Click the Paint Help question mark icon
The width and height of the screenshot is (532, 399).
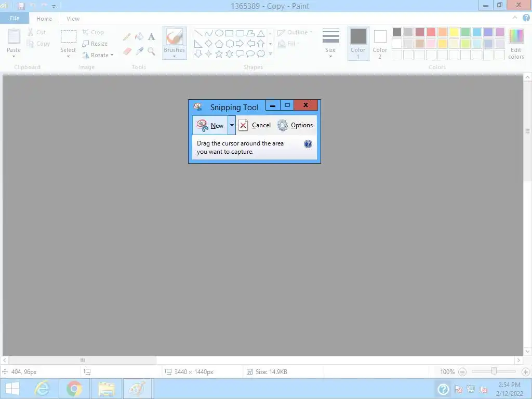526,18
